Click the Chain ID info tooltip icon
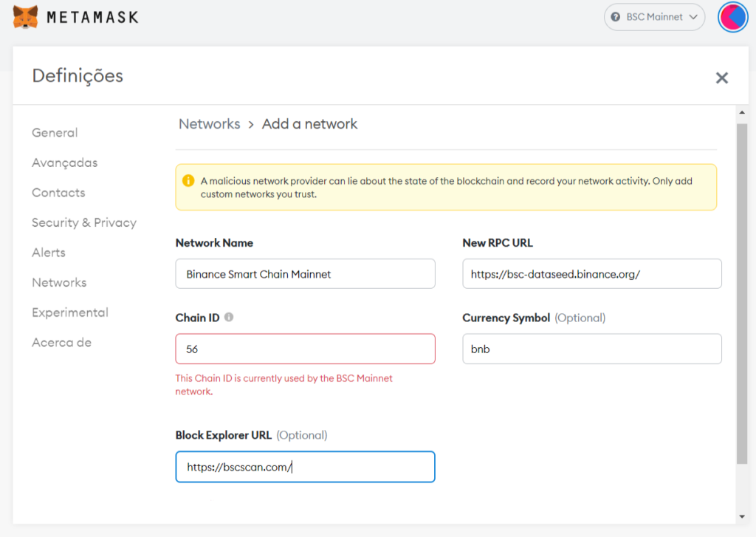Image resolution: width=756 pixels, height=537 pixels. point(229,317)
